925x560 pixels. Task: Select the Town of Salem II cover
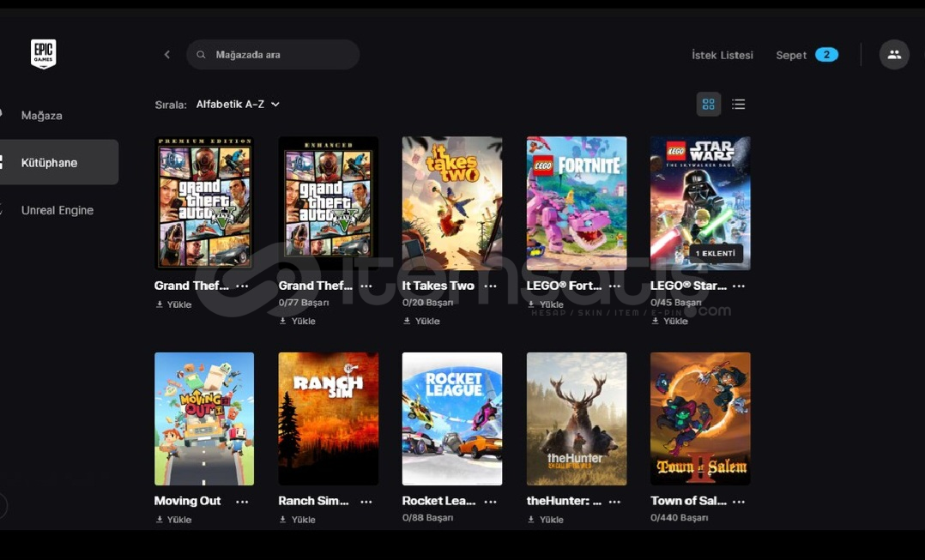click(701, 419)
